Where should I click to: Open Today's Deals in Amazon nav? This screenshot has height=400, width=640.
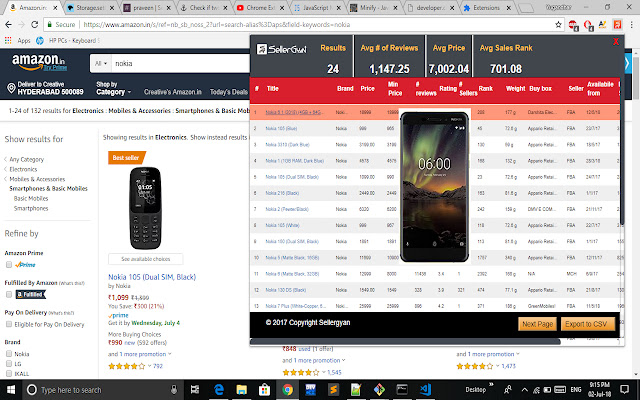pos(229,92)
